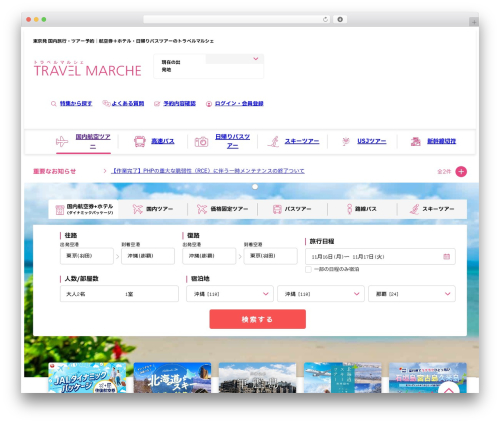The width and height of the screenshot is (500, 423).
Task: Open the 軍艦島 banner thumbnail
Action: [x=257, y=378]
